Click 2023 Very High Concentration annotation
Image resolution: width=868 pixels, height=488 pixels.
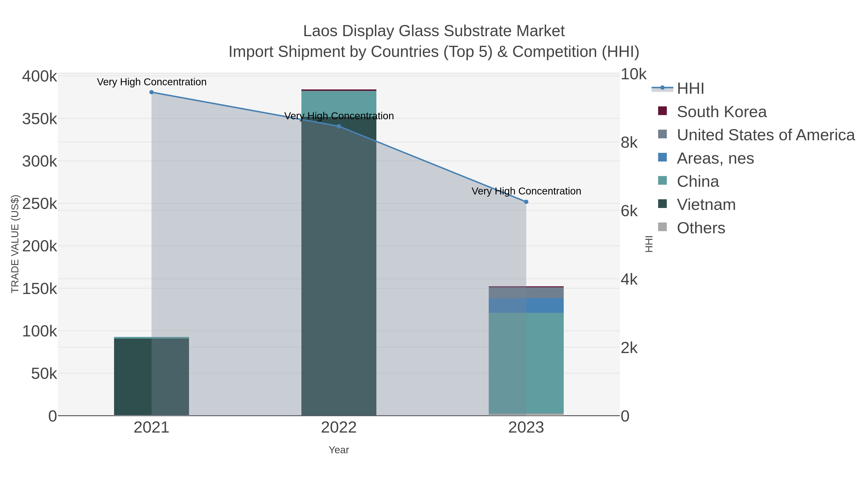pyautogui.click(x=526, y=191)
